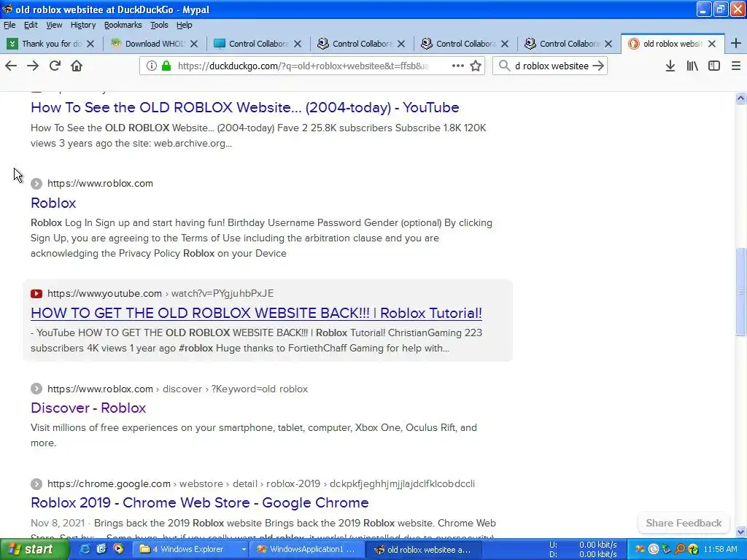Open the home page icon
The height and width of the screenshot is (560, 747).
[77, 66]
